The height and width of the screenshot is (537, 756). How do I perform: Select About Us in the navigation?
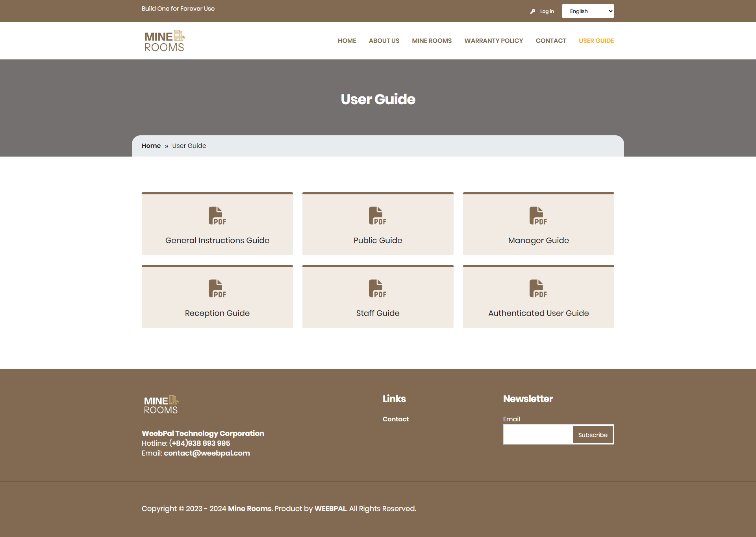click(384, 41)
